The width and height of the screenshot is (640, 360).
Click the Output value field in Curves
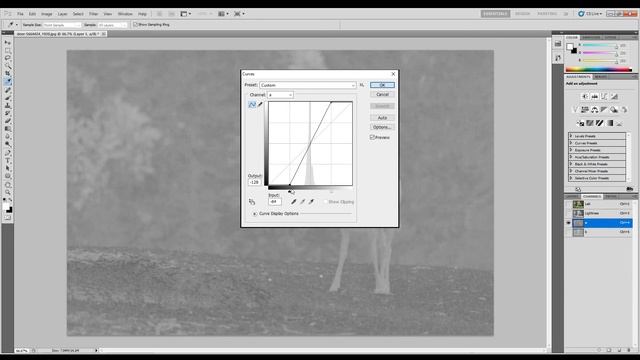pos(255,182)
